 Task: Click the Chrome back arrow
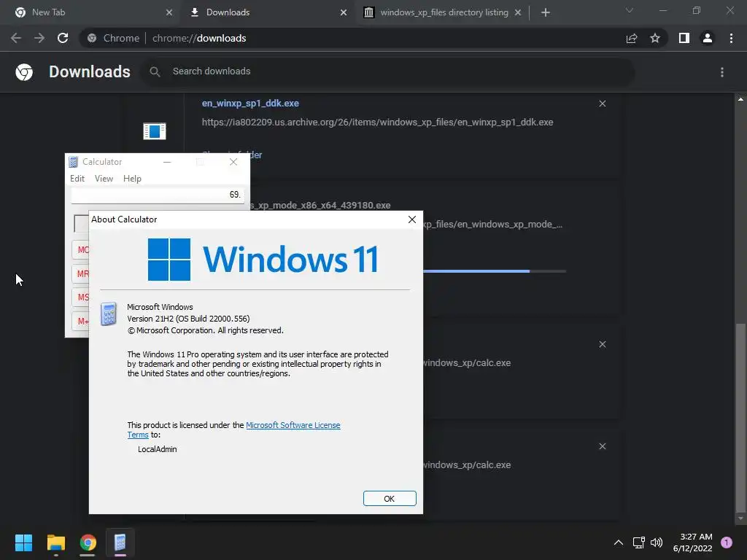(x=16, y=38)
